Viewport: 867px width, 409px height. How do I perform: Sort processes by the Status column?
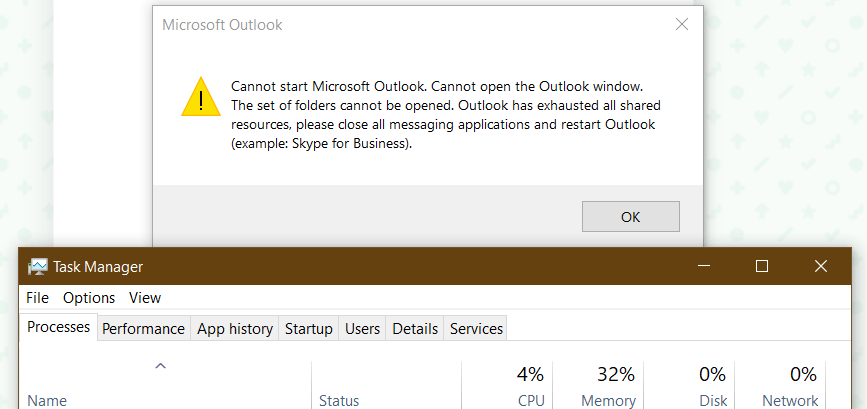click(x=339, y=400)
